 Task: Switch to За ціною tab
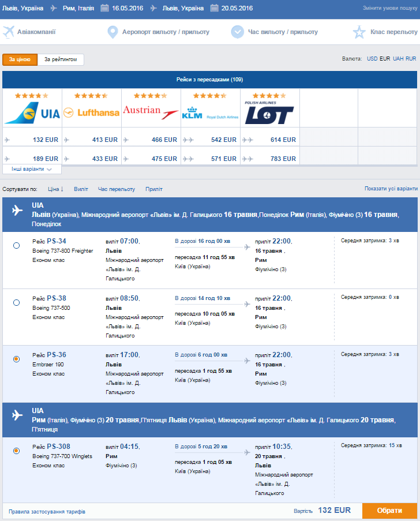pos(20,59)
